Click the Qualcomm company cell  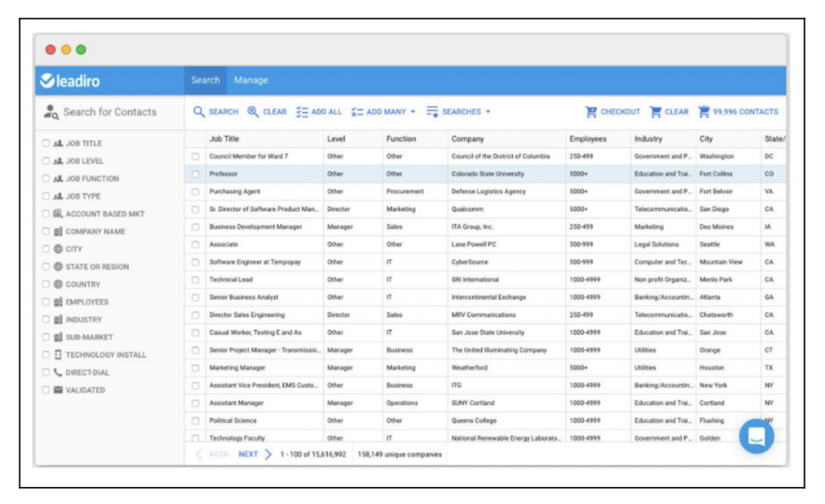[467, 209]
